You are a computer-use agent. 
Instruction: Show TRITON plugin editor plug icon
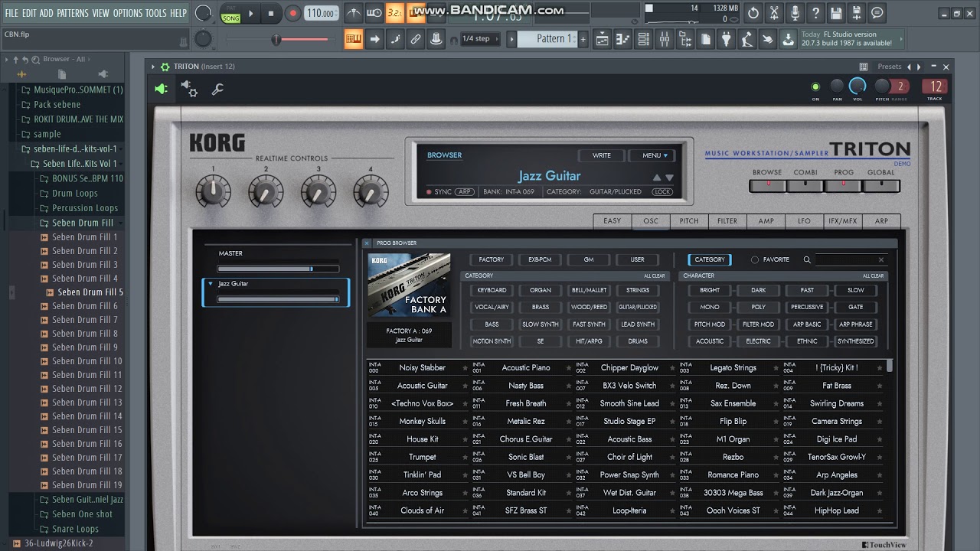point(161,90)
